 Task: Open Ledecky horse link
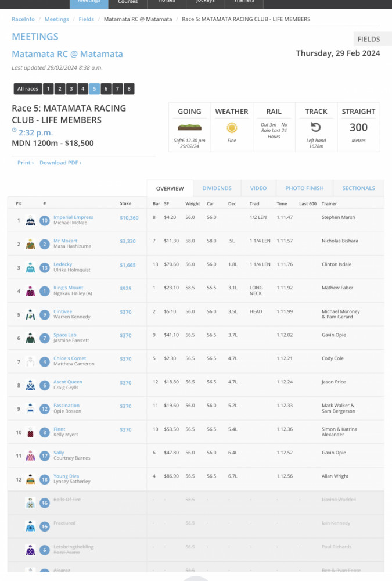pyautogui.click(x=63, y=264)
